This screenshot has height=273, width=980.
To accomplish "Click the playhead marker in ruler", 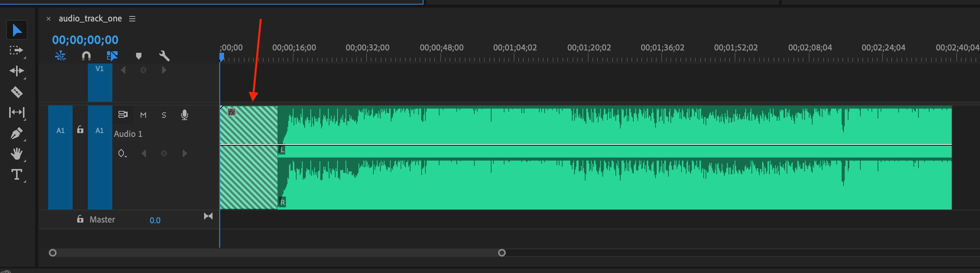I will pyautogui.click(x=221, y=57).
